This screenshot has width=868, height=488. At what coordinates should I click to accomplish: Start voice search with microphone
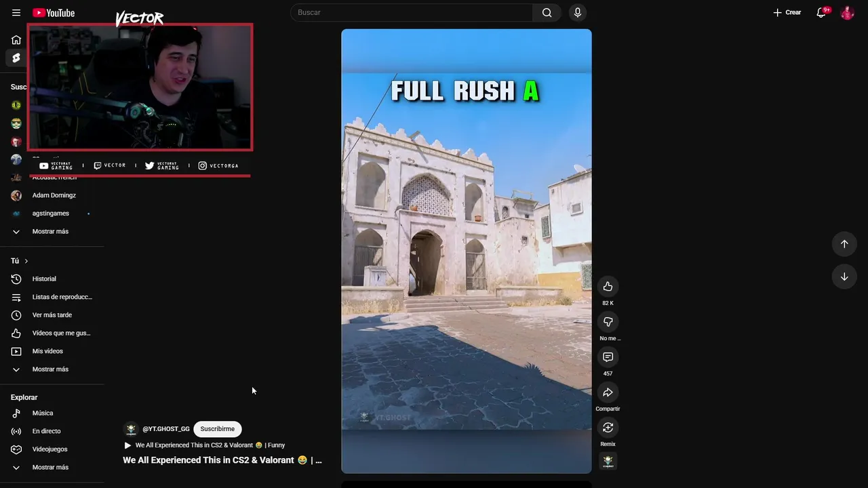pos(578,12)
